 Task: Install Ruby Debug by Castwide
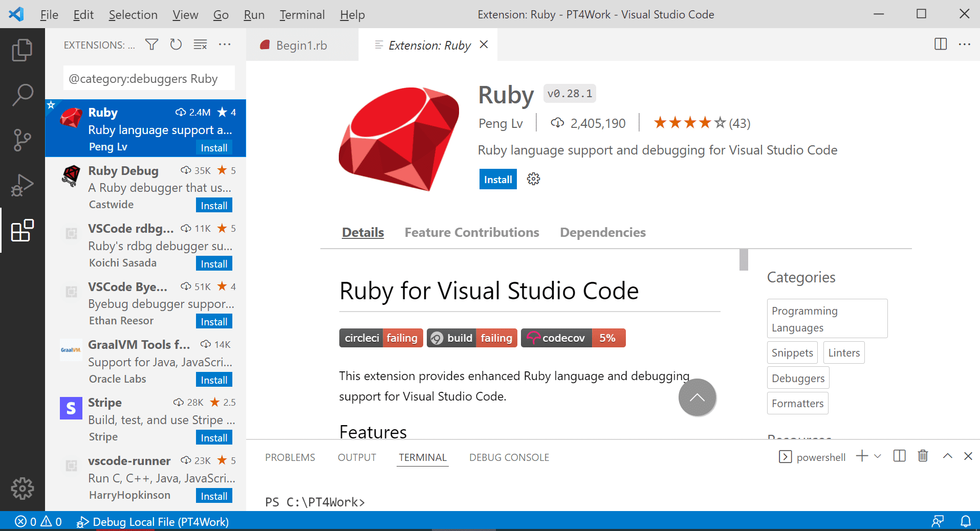214,205
